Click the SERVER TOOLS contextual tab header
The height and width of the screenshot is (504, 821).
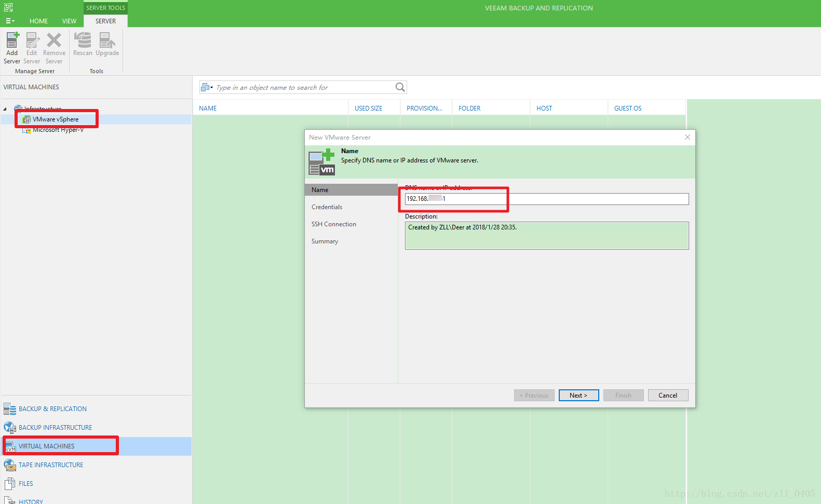(105, 8)
